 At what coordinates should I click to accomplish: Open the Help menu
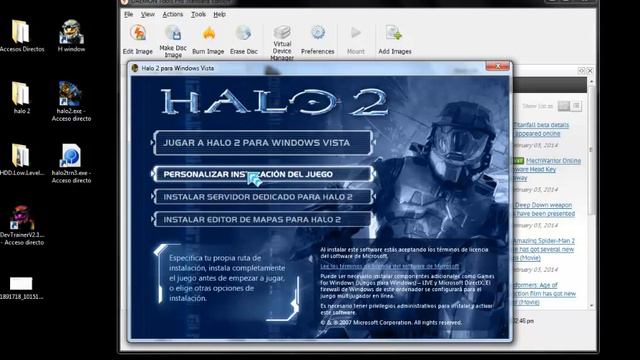coord(219,14)
